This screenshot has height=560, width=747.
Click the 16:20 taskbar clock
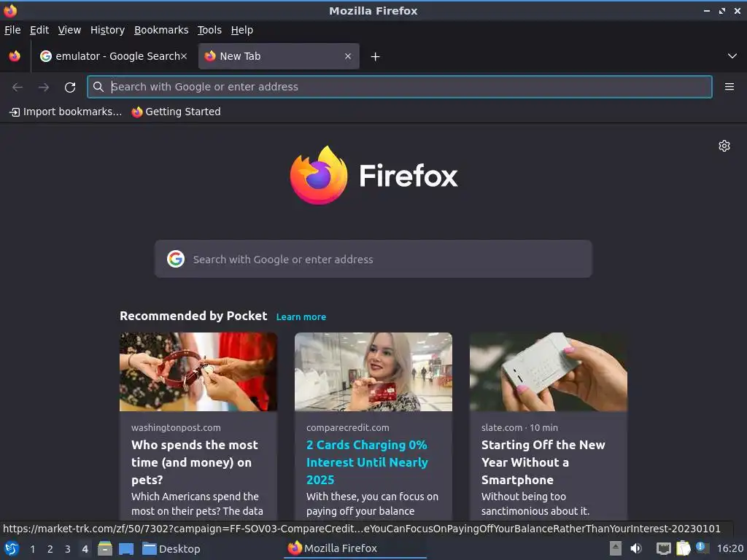coord(729,549)
